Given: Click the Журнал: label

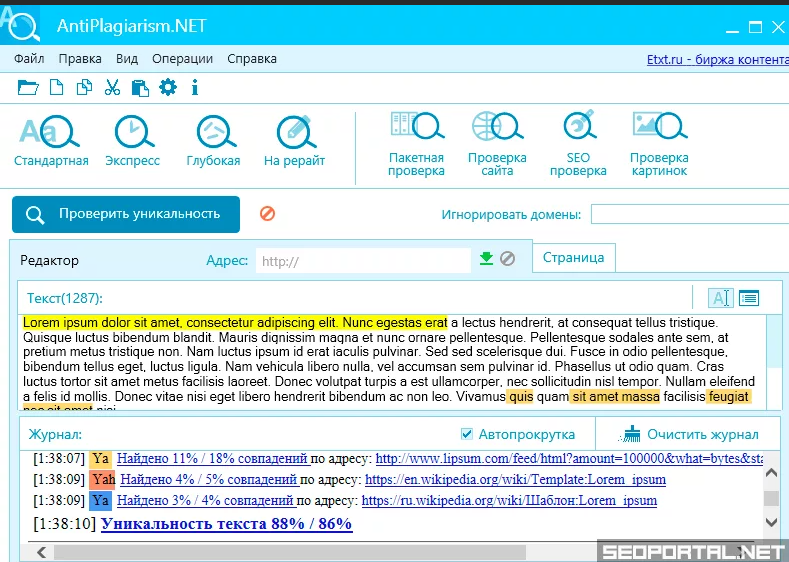Looking at the screenshot, I should point(55,434).
